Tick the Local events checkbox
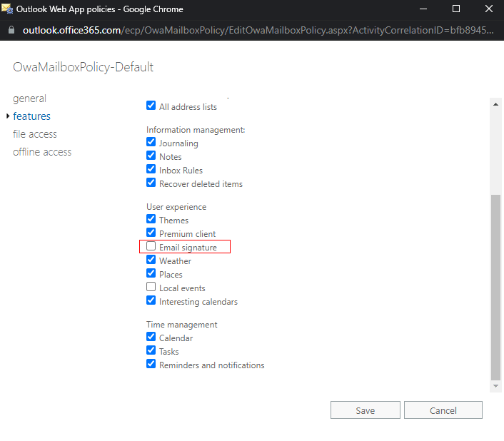Screen dimensions: 504x441 click(x=151, y=288)
